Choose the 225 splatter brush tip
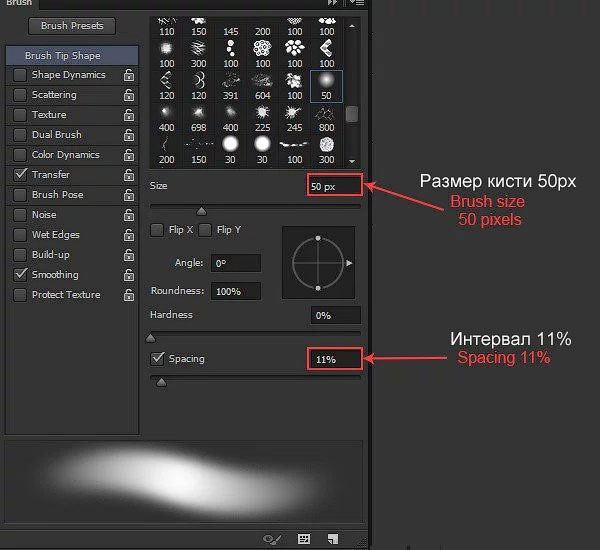Image resolution: width=600 pixels, height=550 pixels. [x=262, y=119]
